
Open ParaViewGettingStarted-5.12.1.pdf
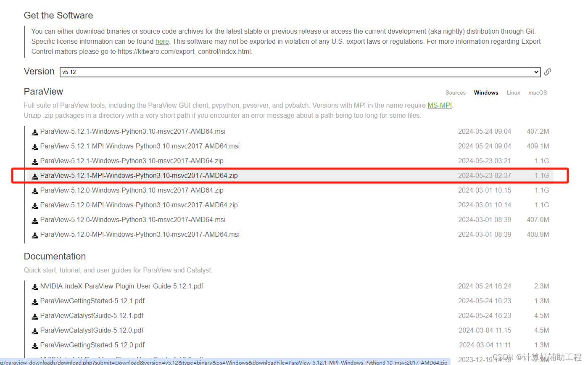(x=92, y=301)
